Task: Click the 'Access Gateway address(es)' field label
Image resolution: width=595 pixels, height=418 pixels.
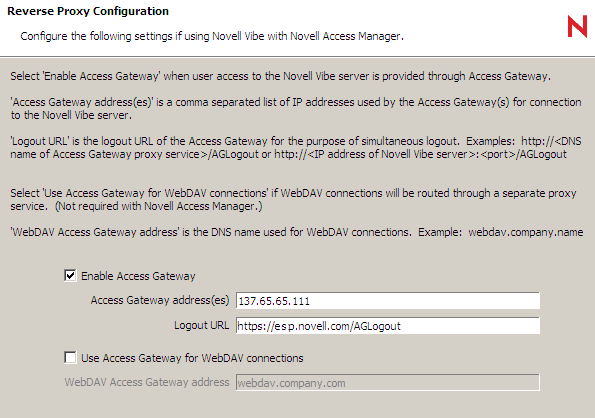Action: point(160,300)
